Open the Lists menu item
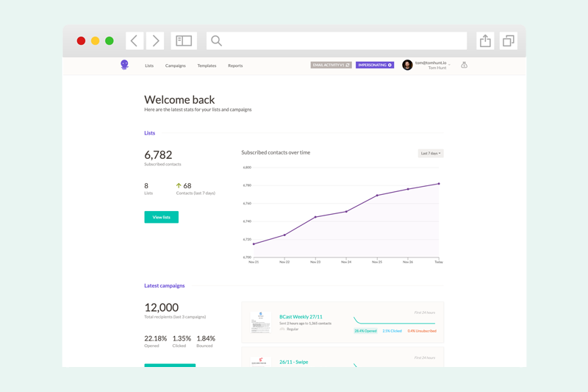Screen dimensions: 588x392 coord(149,65)
